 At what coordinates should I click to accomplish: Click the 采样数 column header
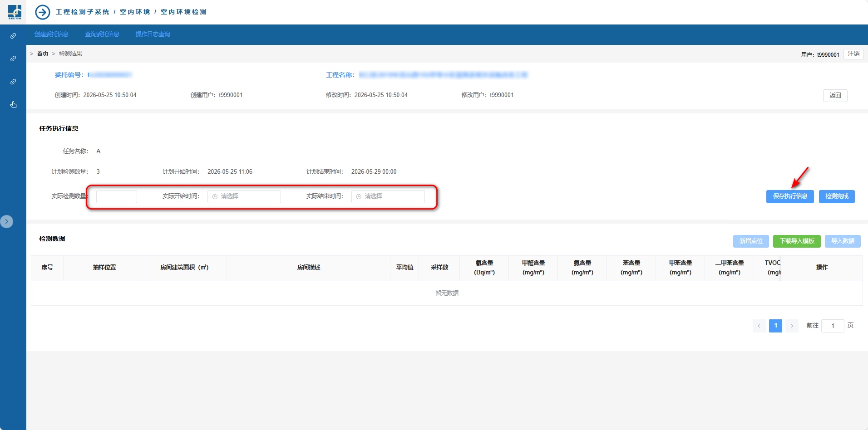pyautogui.click(x=439, y=268)
